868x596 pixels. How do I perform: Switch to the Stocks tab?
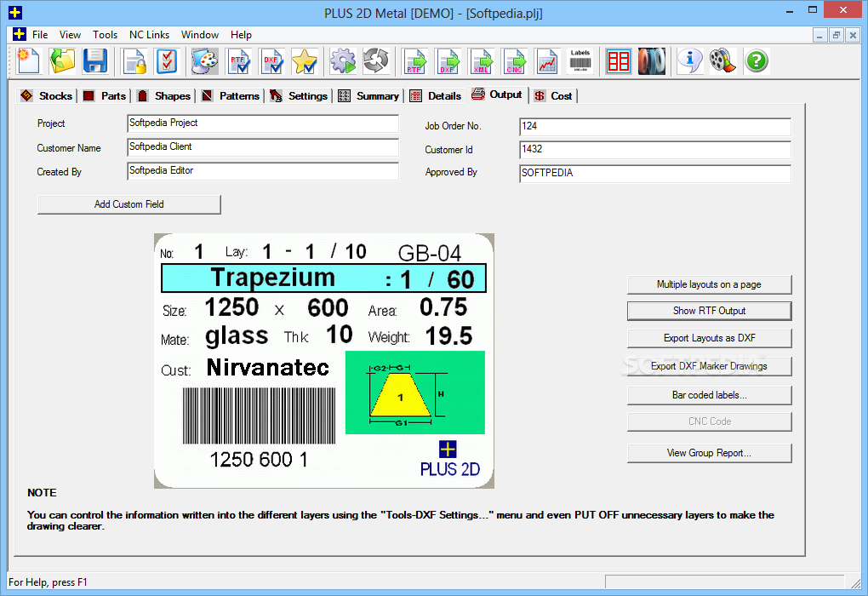point(47,96)
